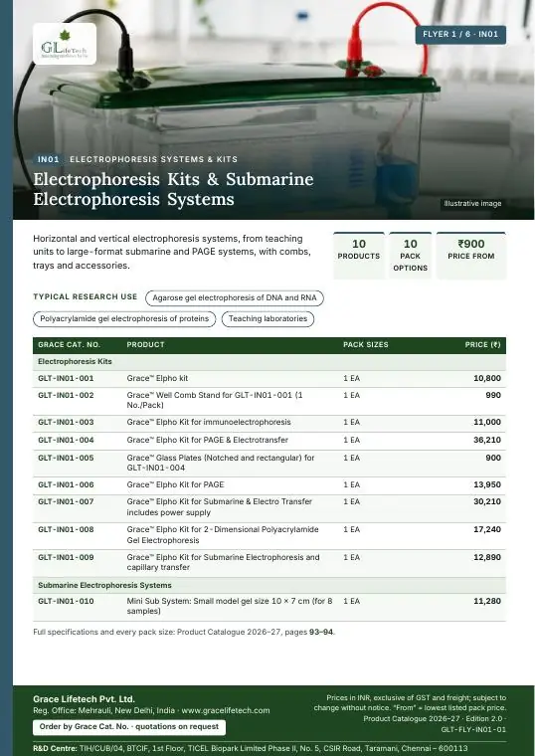
Task: Click 'Order by Grace Cat. No.' button
Action: [129, 727]
